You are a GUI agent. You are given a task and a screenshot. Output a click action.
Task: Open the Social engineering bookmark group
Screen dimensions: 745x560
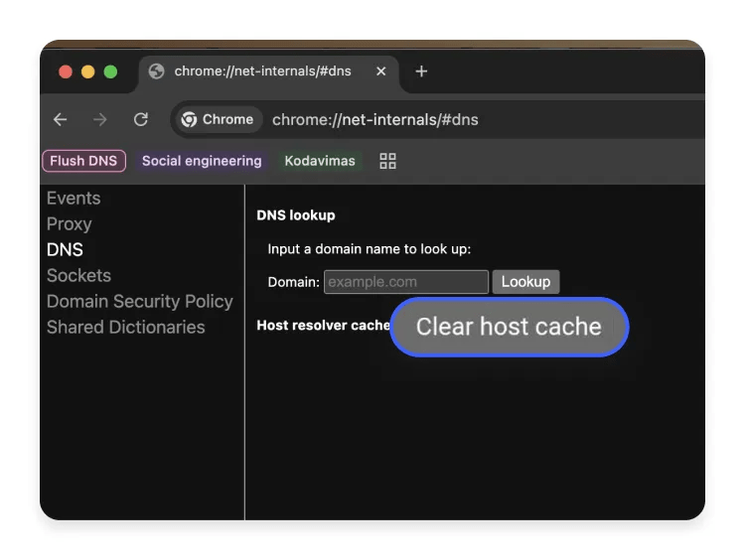(x=202, y=161)
